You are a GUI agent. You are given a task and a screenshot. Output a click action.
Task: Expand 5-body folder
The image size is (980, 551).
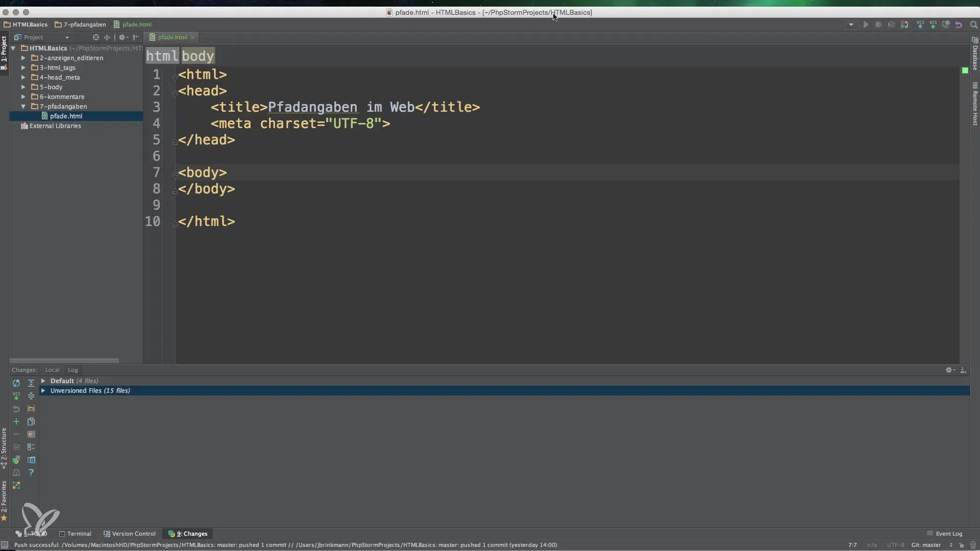click(x=23, y=87)
